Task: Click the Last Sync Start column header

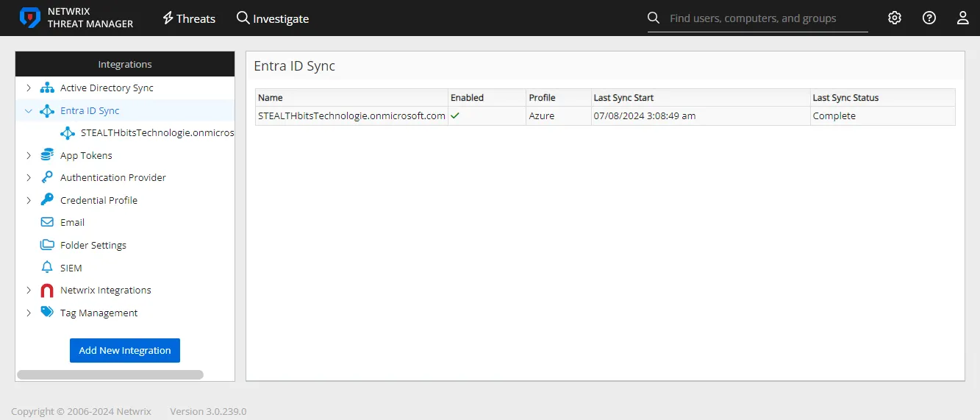Action: (700, 97)
